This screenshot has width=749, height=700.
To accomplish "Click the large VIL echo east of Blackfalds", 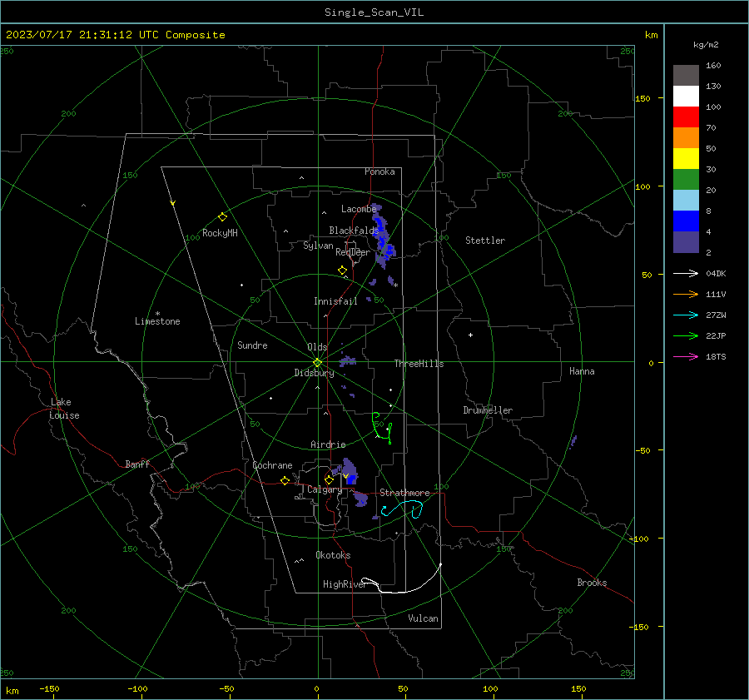I will pyautogui.click(x=383, y=238).
